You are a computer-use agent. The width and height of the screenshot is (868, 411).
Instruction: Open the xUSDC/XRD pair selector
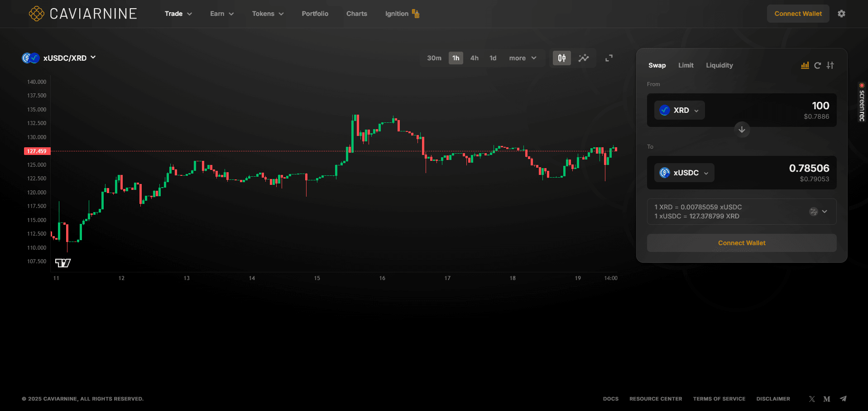tap(59, 58)
